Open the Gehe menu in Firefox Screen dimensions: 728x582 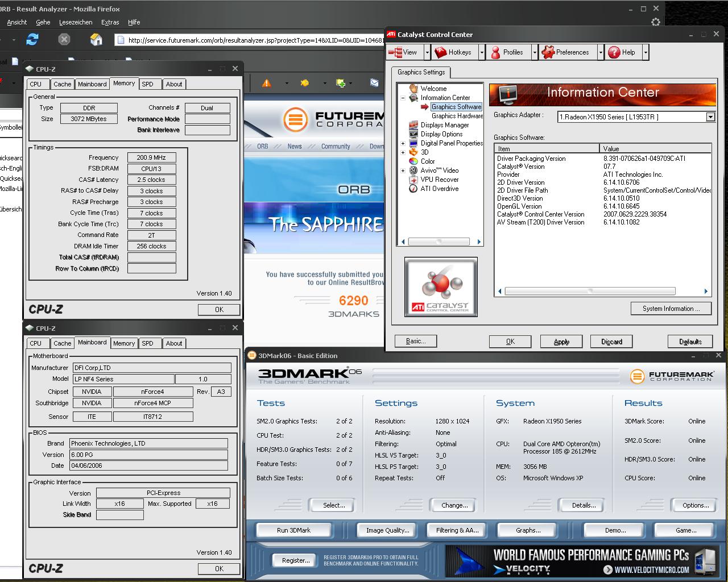pyautogui.click(x=43, y=22)
